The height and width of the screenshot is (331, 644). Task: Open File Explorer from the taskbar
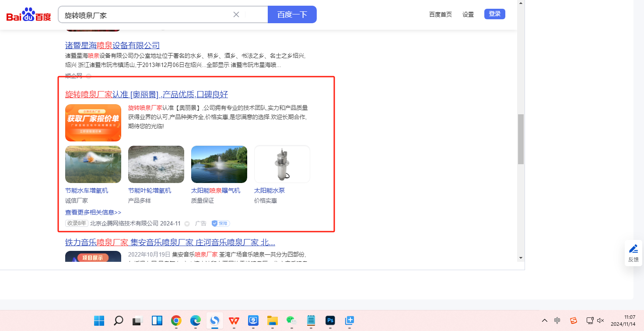point(273,320)
